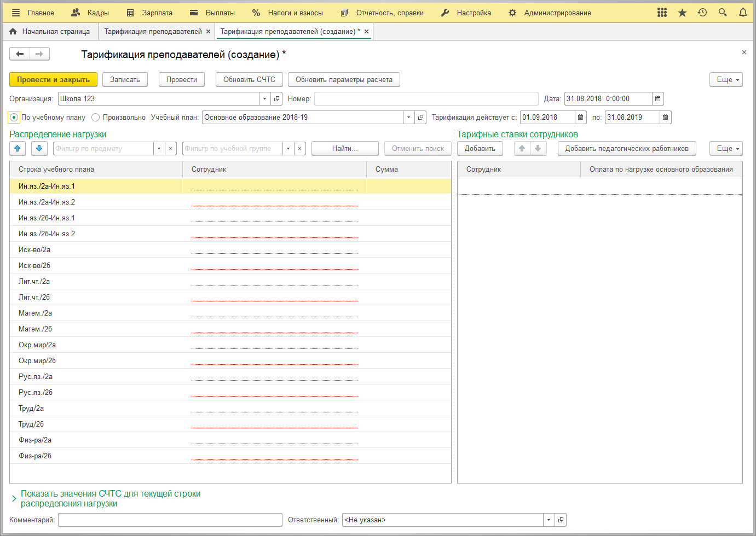Move workload row up blue arrow
Viewport: 756px width, 536px height.
18,148
